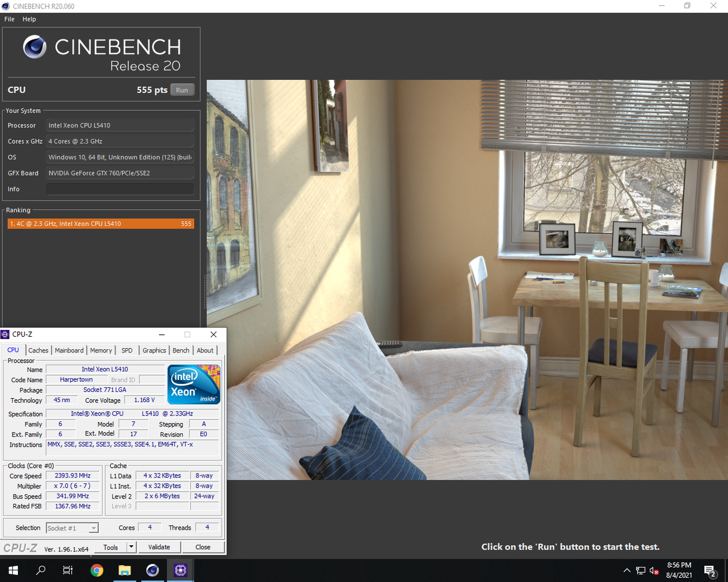The image size is (728, 582).
Task: Show hidden system tray icons
Action: [x=627, y=571]
